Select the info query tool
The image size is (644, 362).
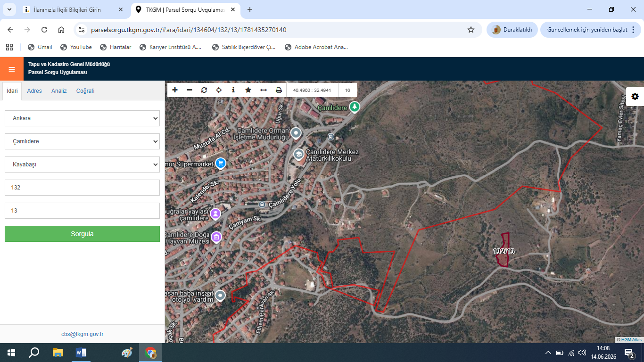233,90
